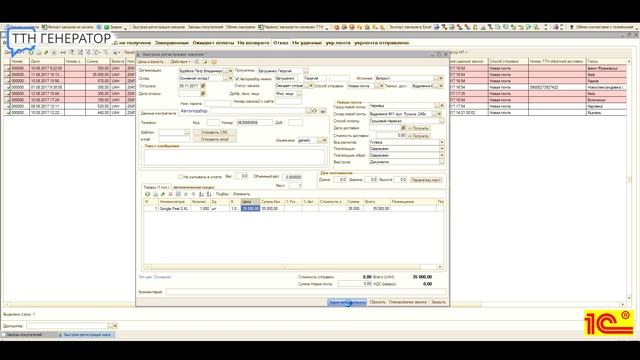The height and width of the screenshot is (360, 640).
Task: Open Перенос заказов по номерам ТТН
Action: tap(291, 27)
